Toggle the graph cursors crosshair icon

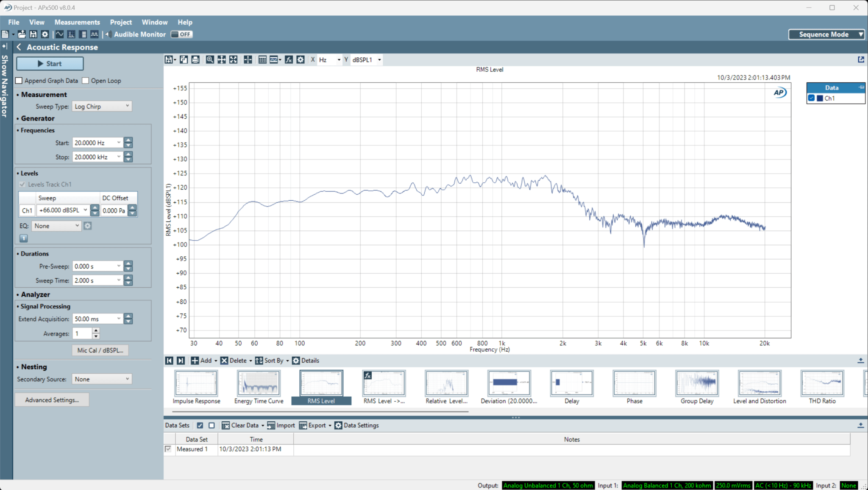tap(248, 60)
